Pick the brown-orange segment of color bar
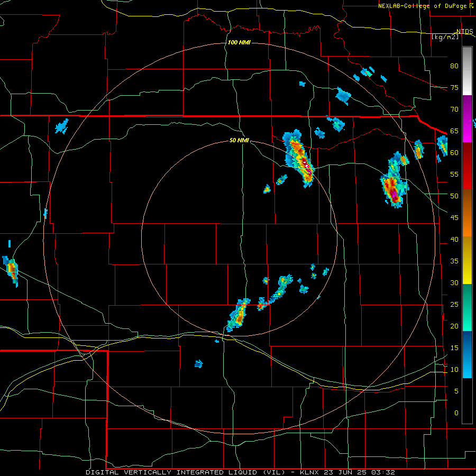This screenshot has height=476, width=476. (x=467, y=213)
